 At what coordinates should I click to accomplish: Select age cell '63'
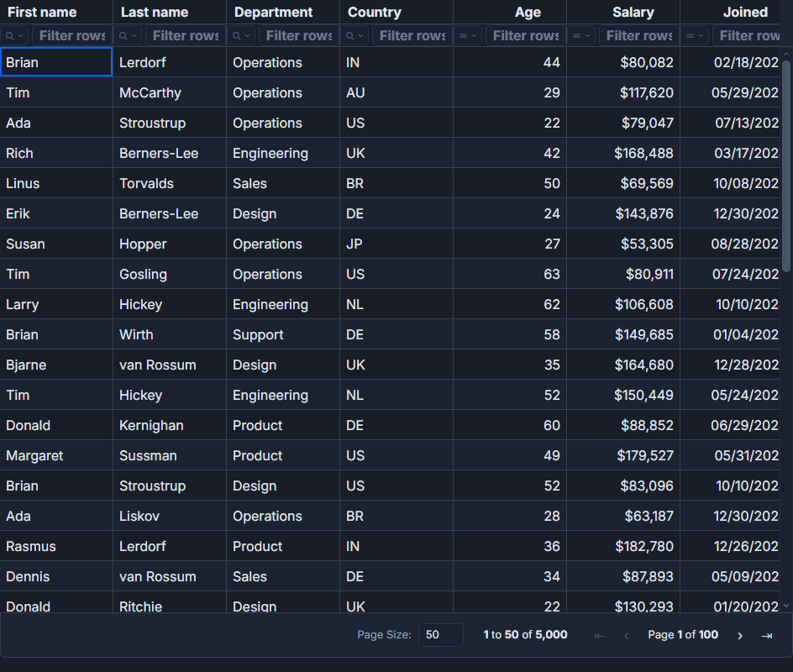pyautogui.click(x=509, y=274)
